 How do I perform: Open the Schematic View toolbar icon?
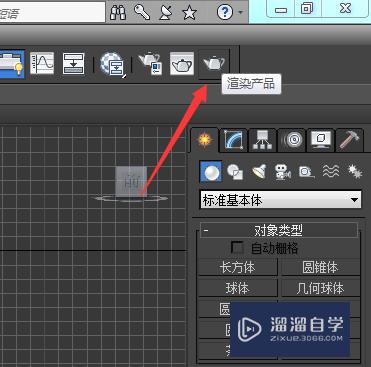pos(73,63)
